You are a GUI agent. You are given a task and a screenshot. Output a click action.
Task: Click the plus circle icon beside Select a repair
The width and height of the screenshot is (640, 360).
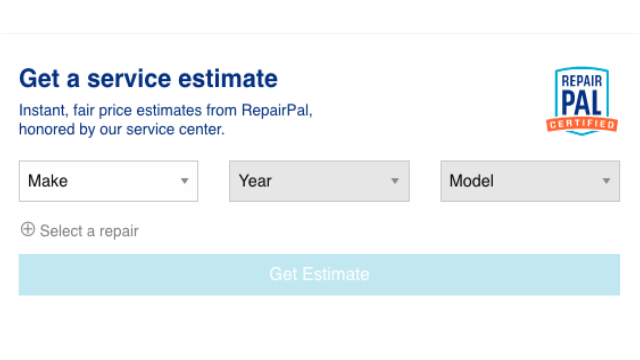pyautogui.click(x=28, y=229)
